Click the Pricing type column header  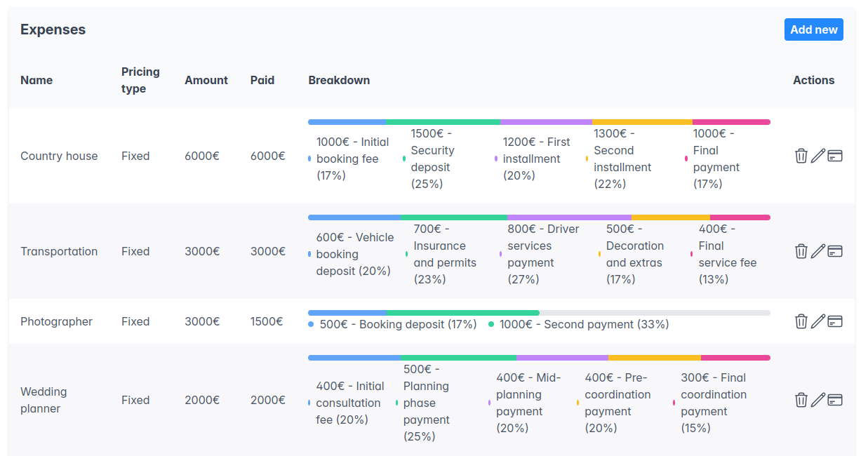tap(140, 80)
